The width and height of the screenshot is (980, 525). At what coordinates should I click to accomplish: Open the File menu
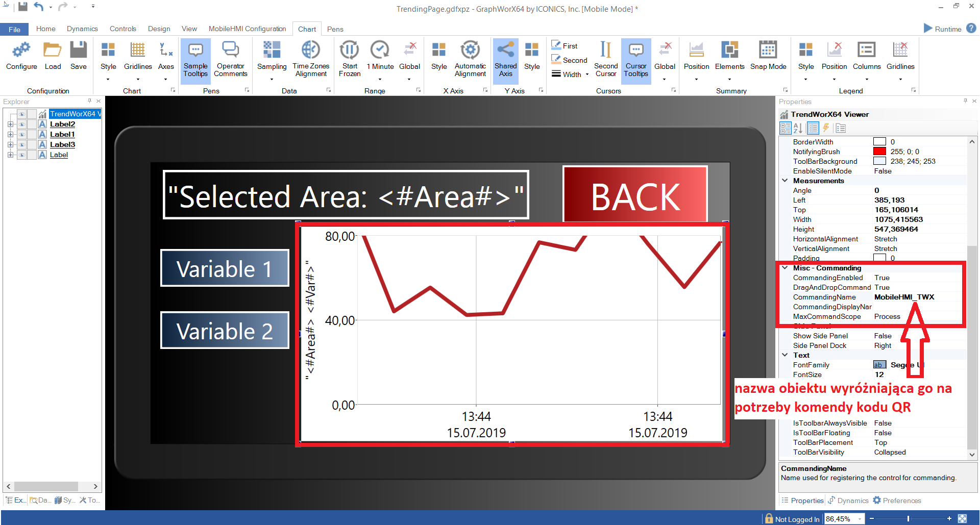pos(14,29)
